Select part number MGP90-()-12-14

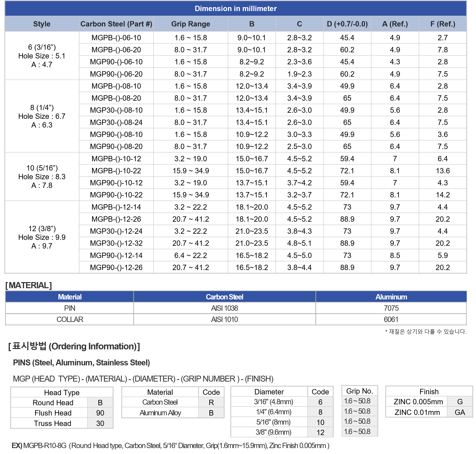116,256
